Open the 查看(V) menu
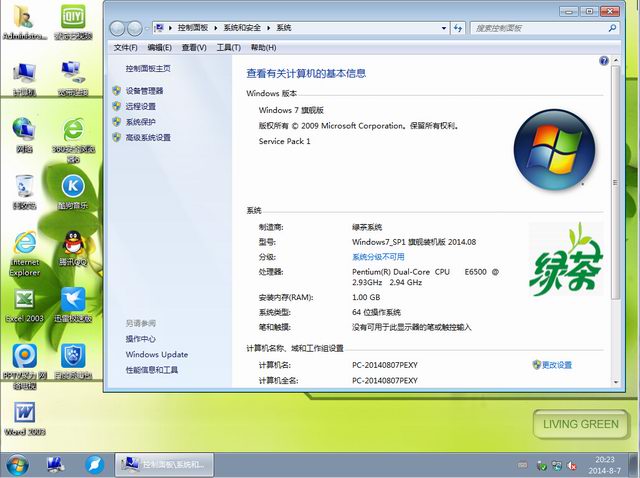This screenshot has height=478, width=640. (x=194, y=48)
